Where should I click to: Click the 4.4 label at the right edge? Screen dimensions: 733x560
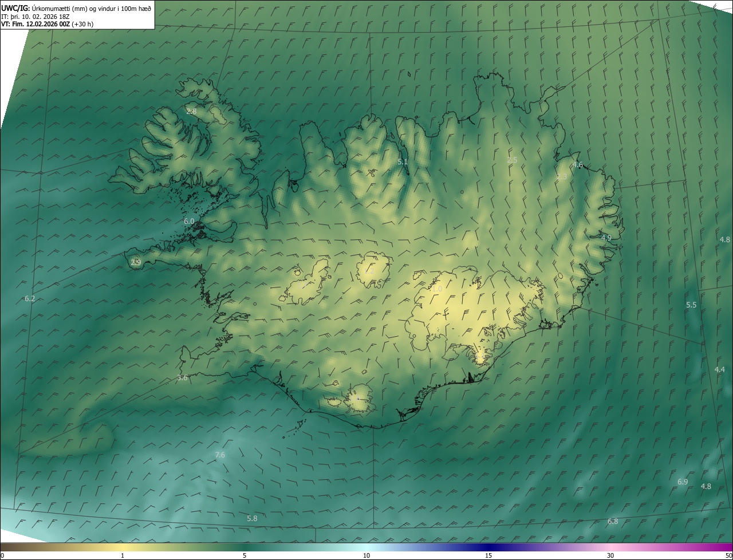pos(720,370)
